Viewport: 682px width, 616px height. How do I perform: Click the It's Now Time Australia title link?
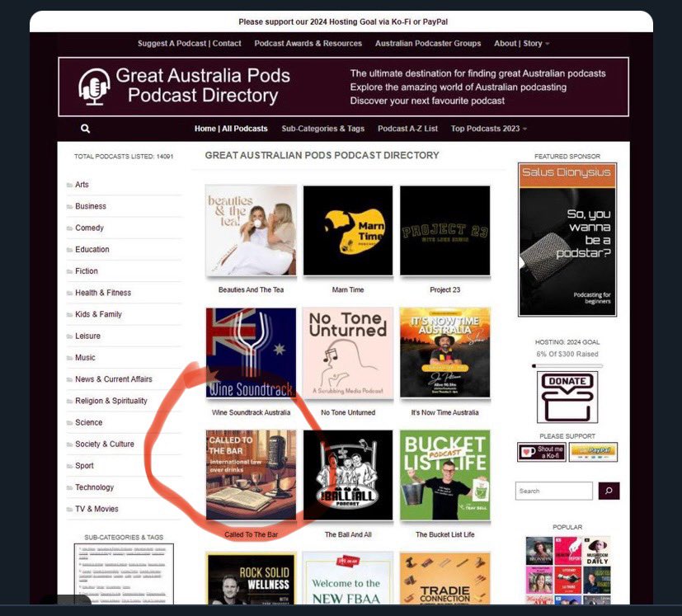[445, 412]
